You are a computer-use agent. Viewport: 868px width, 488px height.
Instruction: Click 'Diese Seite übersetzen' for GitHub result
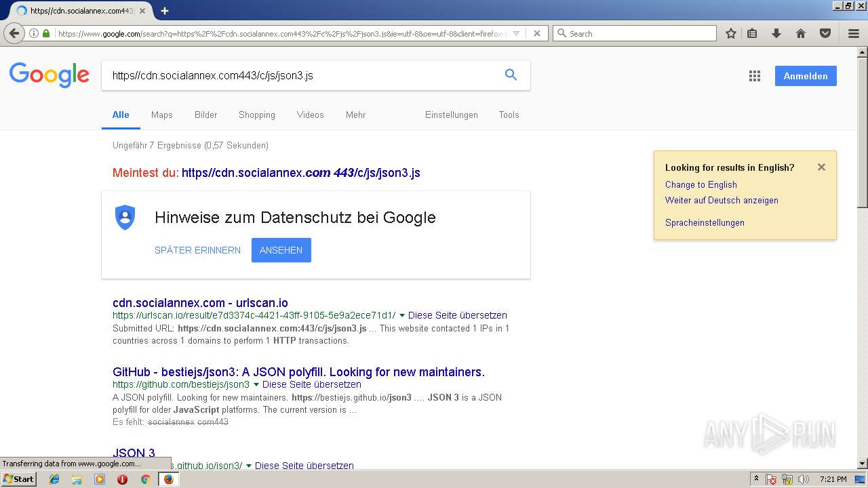[312, 384]
